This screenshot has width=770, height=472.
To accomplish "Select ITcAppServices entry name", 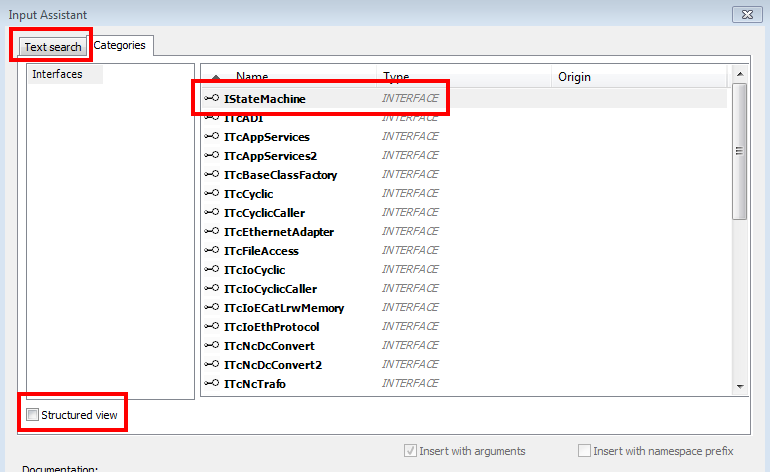I will [x=267, y=137].
